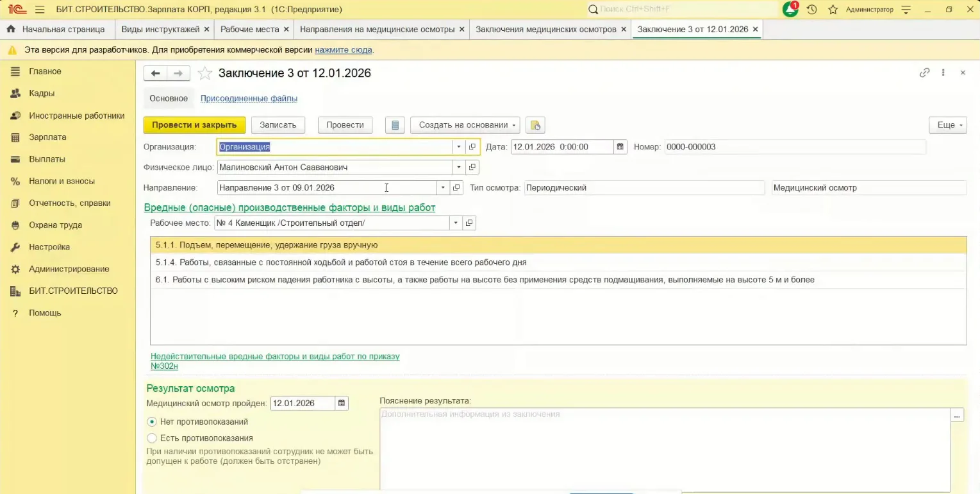This screenshot has width=980, height=494.
Task: Open Направление record with the open icon
Action: [456, 188]
